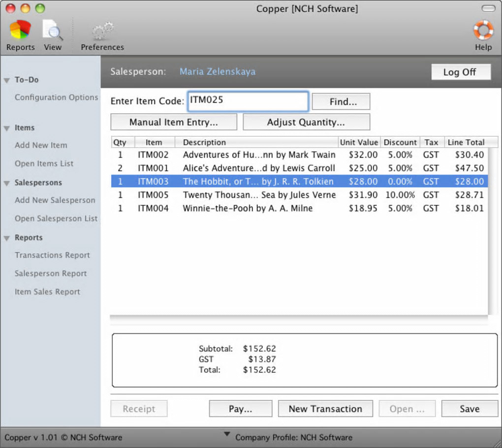Viewport: 502px width, 448px height.
Task: Sort by Description column header
Action: [x=256, y=142]
